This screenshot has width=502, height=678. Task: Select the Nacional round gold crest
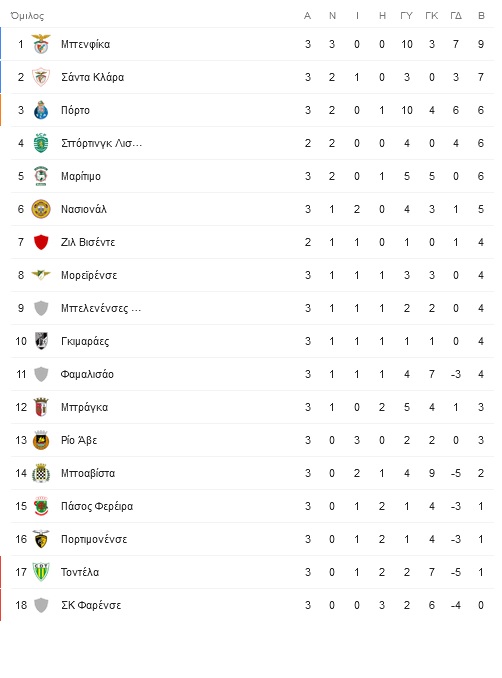[x=41, y=209]
